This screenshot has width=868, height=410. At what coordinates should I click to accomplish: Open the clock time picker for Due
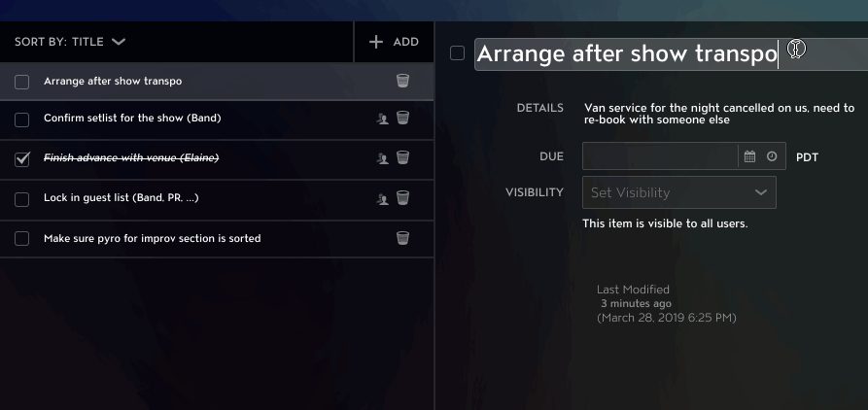[x=772, y=156]
